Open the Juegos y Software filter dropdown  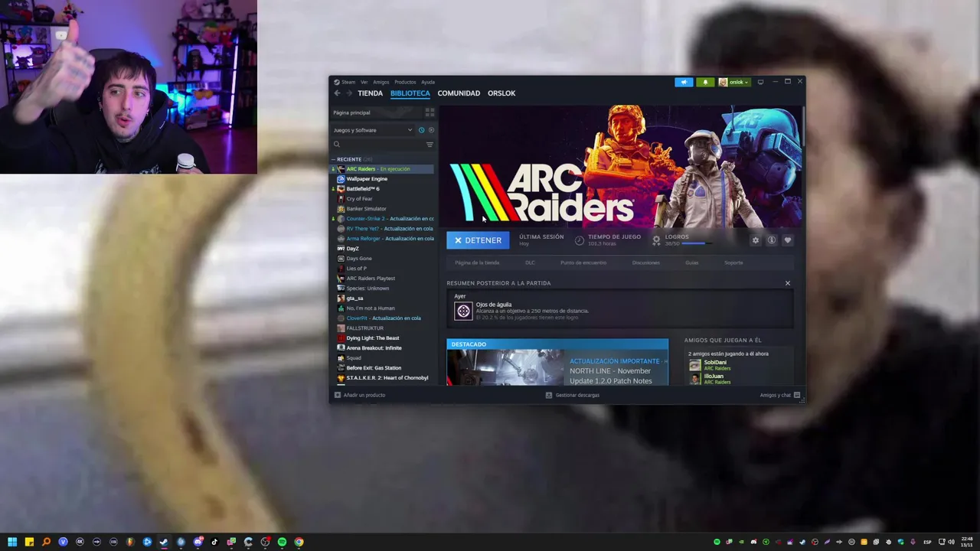click(x=373, y=130)
